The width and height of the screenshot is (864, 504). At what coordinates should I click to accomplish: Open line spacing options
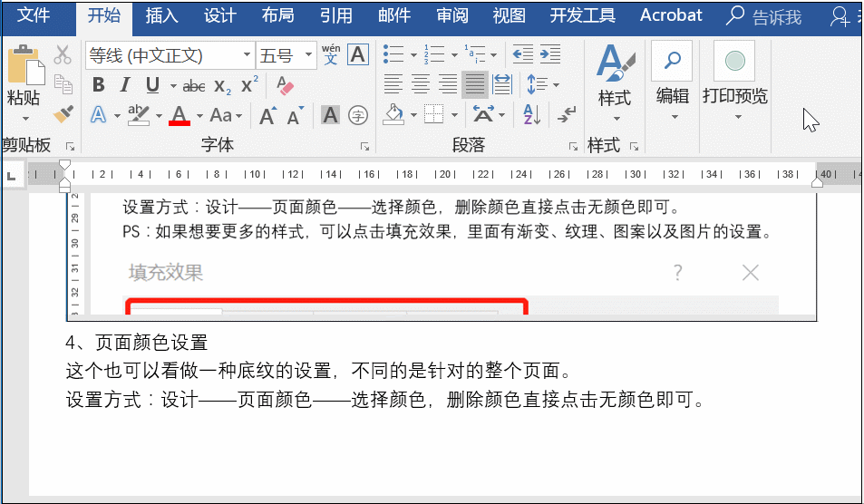pos(542,85)
